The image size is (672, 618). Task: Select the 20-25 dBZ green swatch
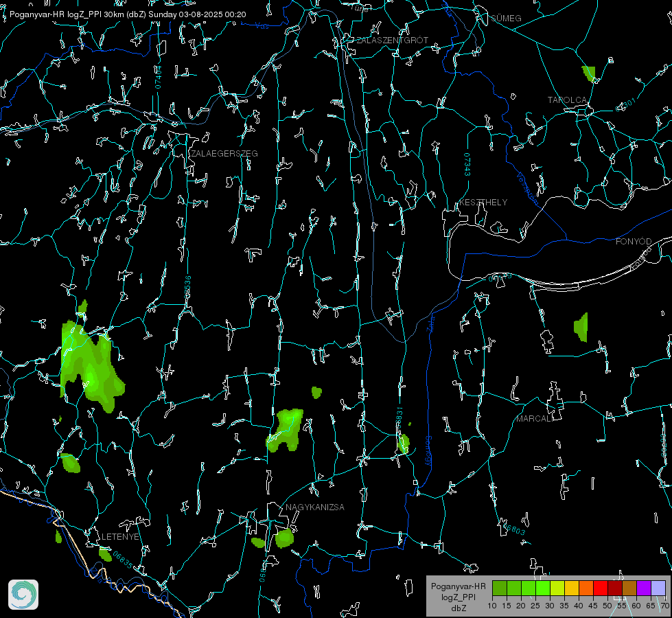pos(529,588)
